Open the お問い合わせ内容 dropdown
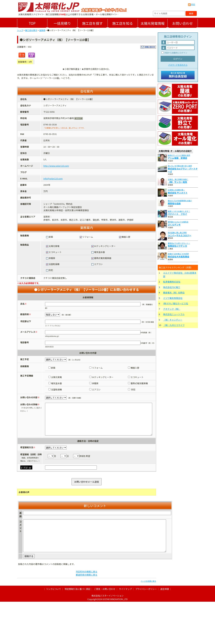 (56, 398)
